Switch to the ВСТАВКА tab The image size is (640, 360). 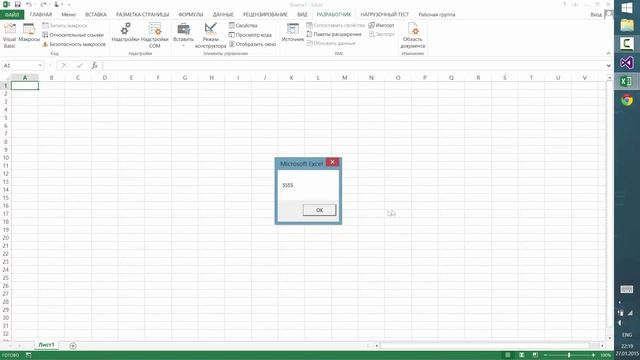[96, 14]
